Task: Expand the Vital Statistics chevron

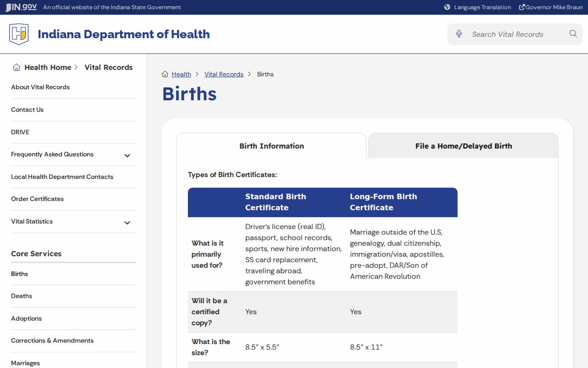Action: click(127, 223)
